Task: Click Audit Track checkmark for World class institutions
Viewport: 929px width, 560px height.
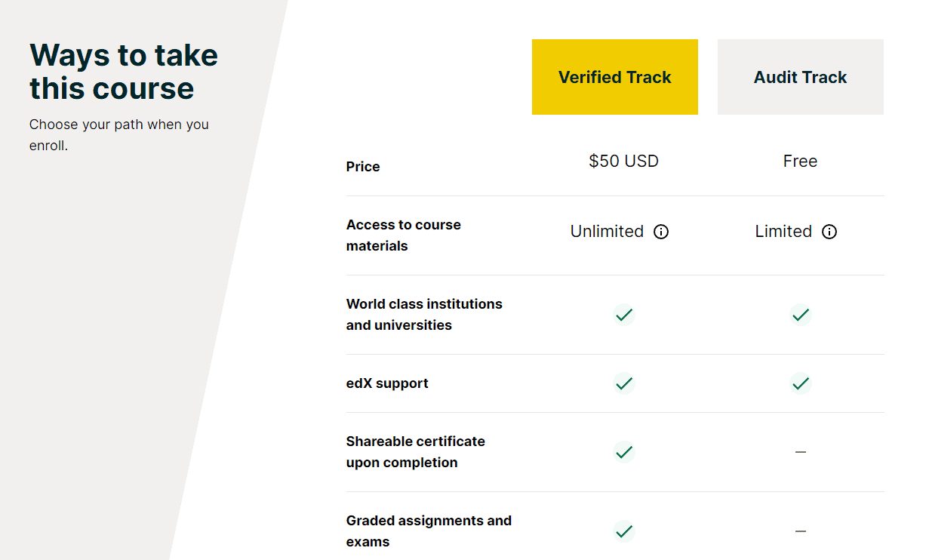Action: 801,315
